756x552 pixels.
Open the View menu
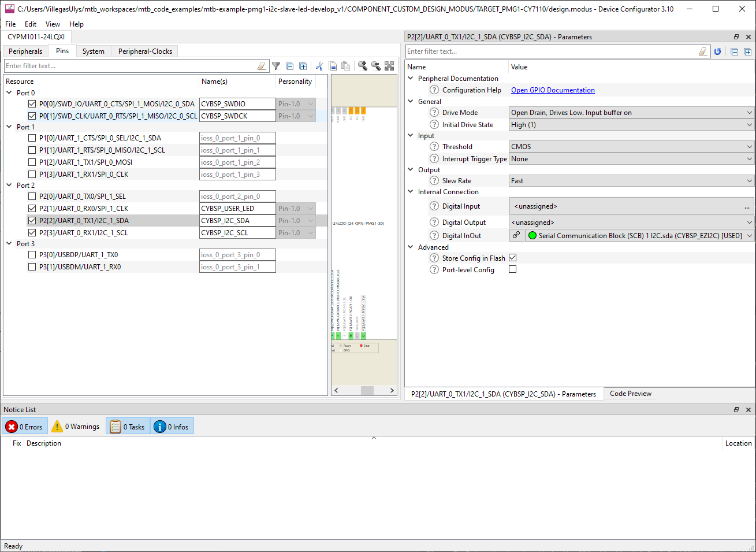coord(53,24)
